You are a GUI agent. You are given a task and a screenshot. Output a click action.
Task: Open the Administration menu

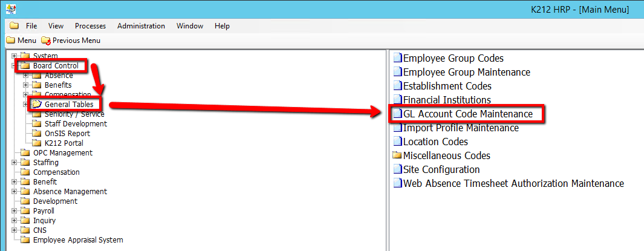coord(141,26)
